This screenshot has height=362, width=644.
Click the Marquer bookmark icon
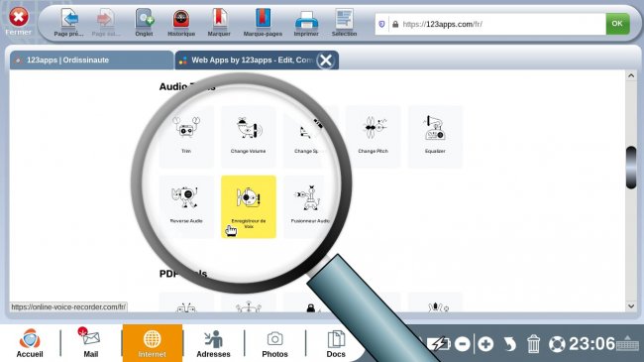pos(219,23)
